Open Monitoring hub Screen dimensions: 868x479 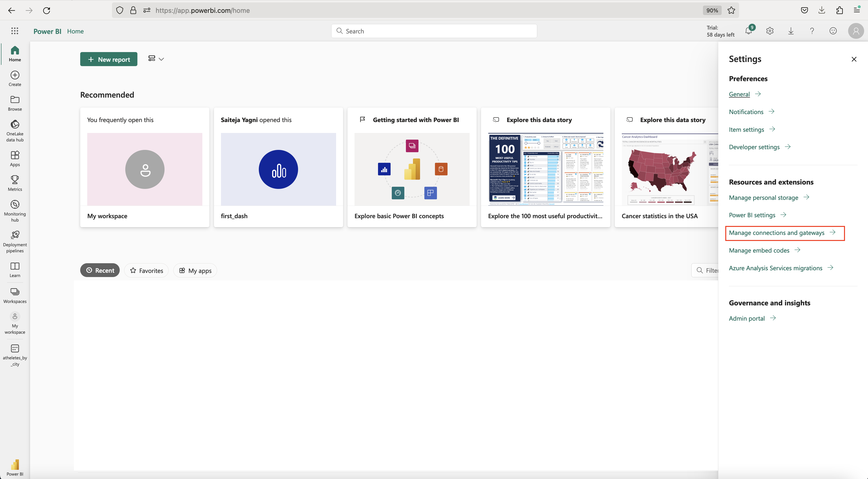click(15, 211)
